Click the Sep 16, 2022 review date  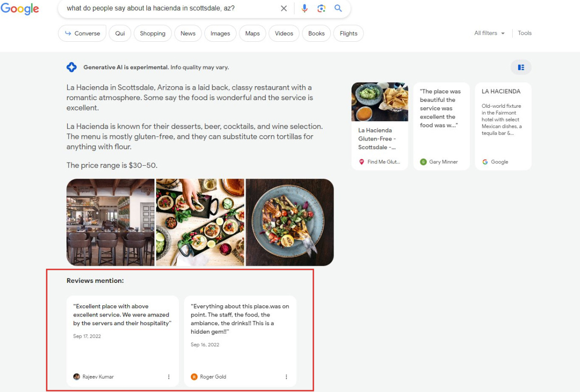point(205,345)
